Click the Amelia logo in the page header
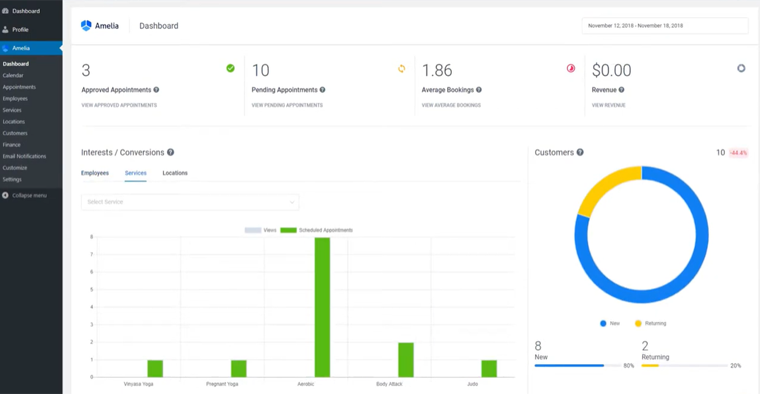This screenshot has width=760, height=394. point(99,26)
